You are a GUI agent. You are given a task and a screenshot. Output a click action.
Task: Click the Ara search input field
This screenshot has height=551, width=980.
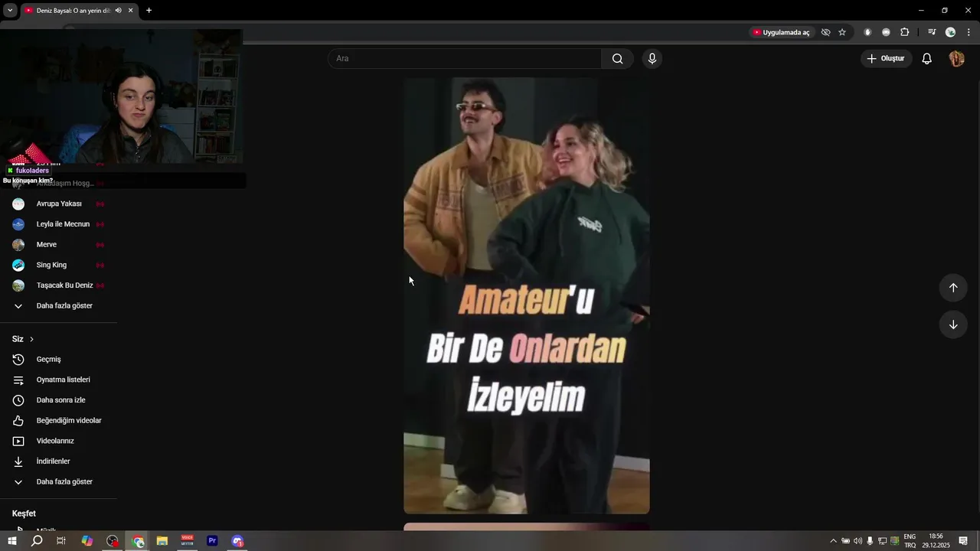tap(465, 59)
